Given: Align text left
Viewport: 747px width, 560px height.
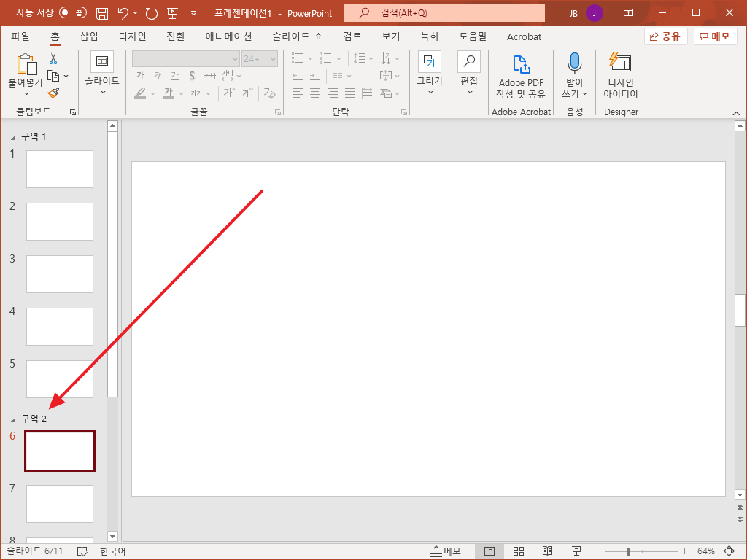Looking at the screenshot, I should point(298,93).
